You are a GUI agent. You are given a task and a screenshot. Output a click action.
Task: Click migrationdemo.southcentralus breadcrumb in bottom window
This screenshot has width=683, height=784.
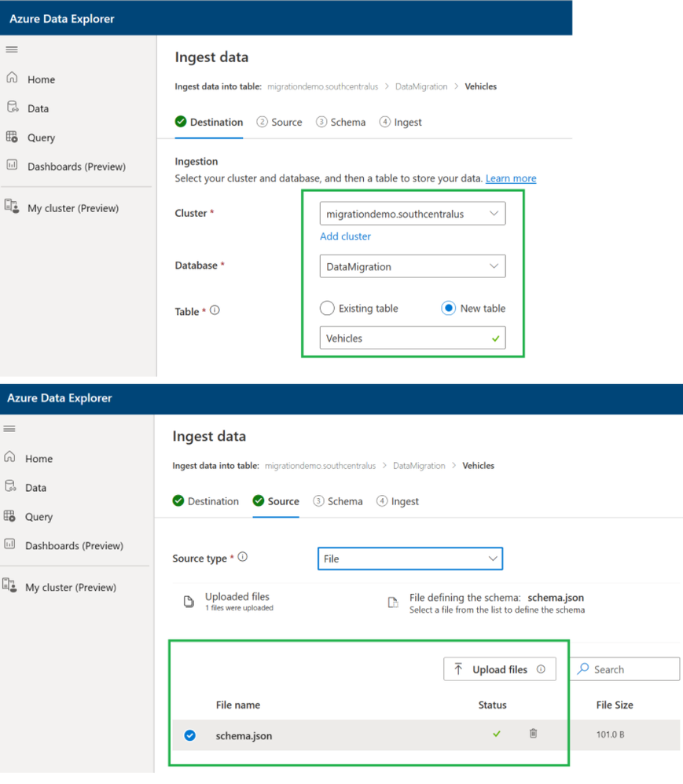click(320, 466)
